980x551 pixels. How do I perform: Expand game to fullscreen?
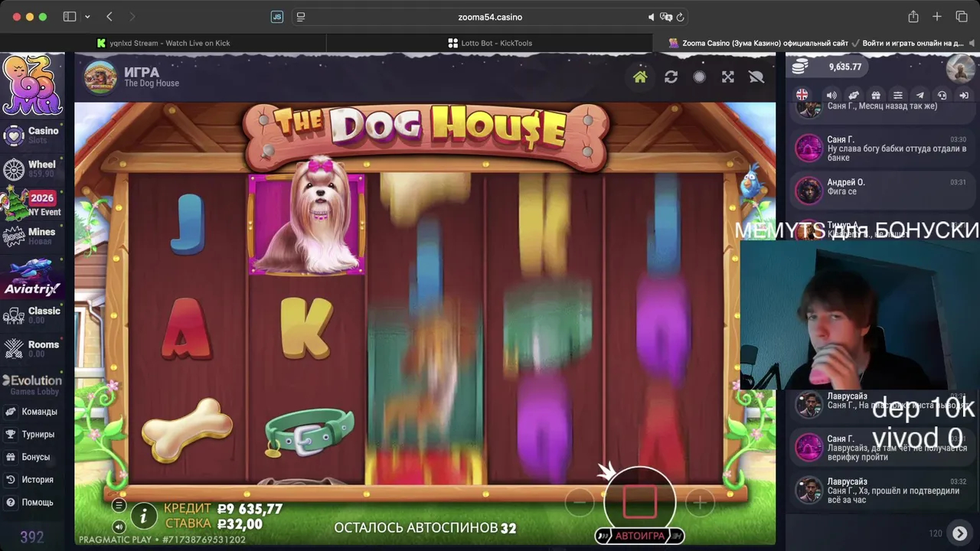[728, 77]
